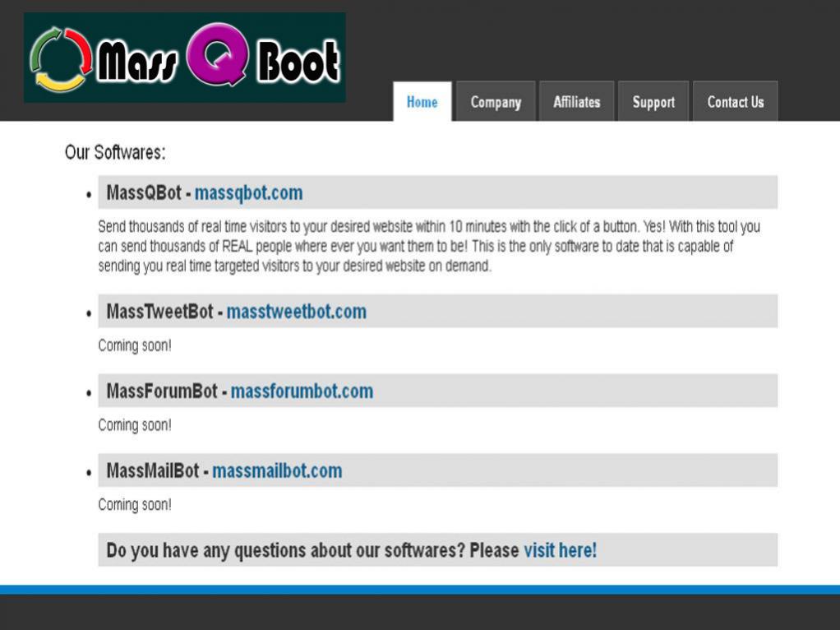
Task: Click the 'Our Softwares:' heading
Action: 115,152
